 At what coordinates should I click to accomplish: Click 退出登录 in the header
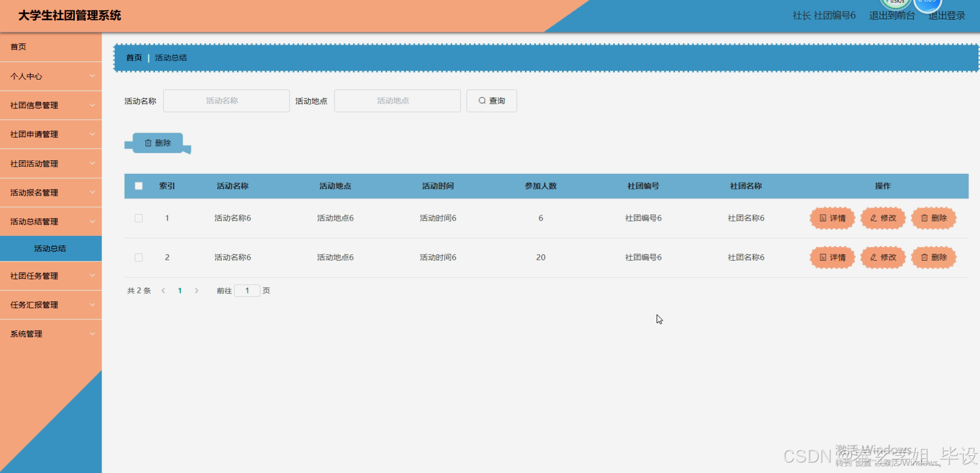(947, 16)
